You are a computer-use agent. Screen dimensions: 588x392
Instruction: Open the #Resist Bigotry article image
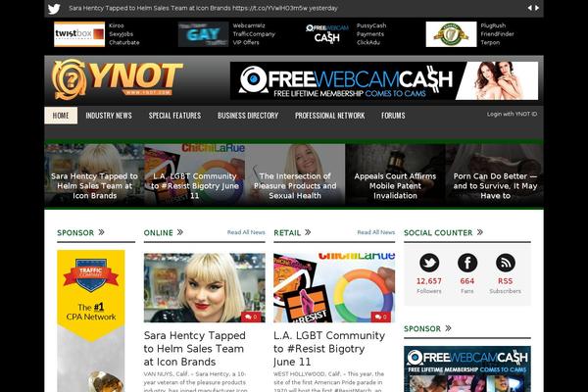point(334,288)
